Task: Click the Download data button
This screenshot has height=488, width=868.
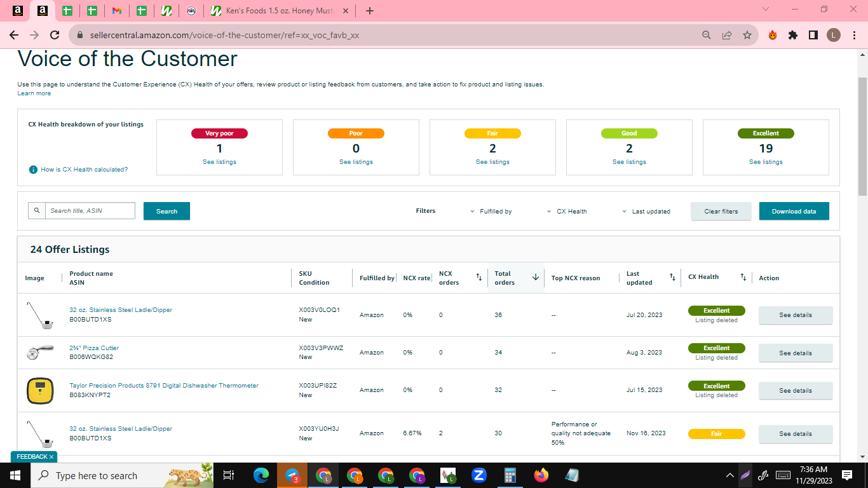Action: pos(794,211)
